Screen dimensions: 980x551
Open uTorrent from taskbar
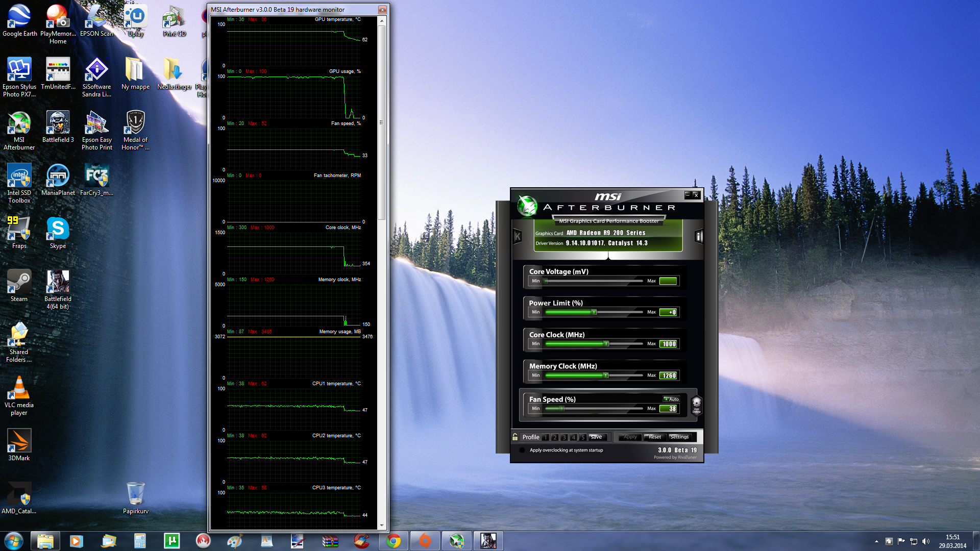[172, 541]
